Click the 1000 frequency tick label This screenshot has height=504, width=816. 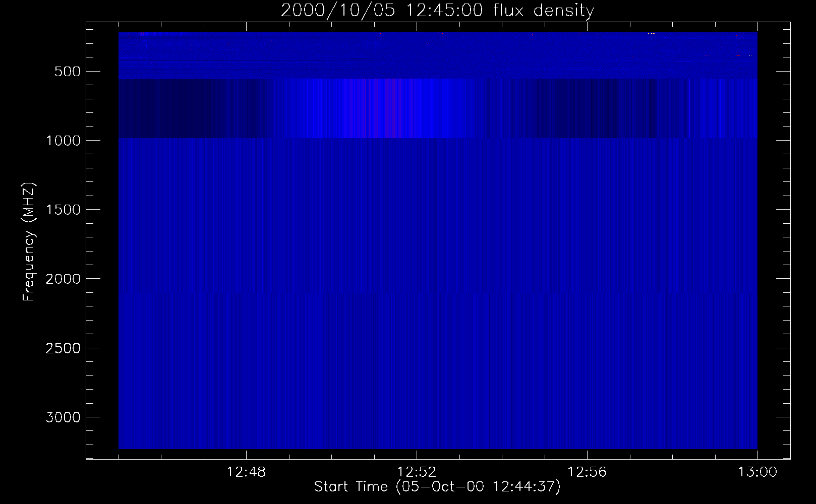pos(63,141)
